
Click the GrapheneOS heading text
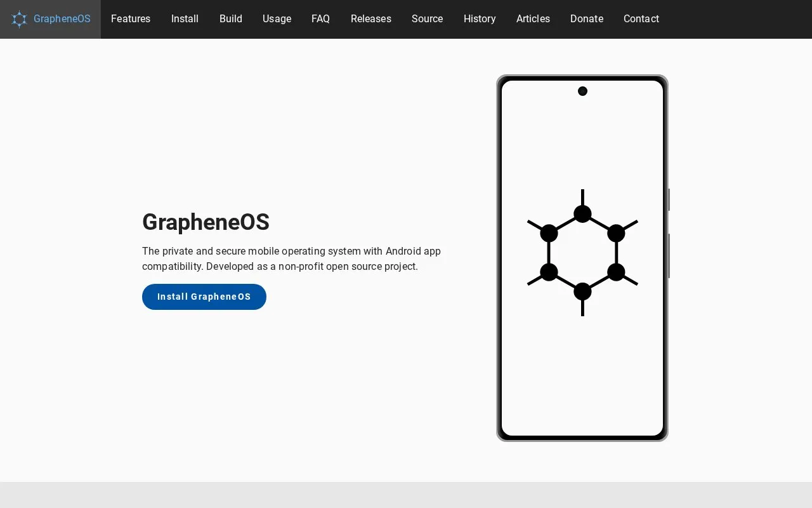click(206, 222)
